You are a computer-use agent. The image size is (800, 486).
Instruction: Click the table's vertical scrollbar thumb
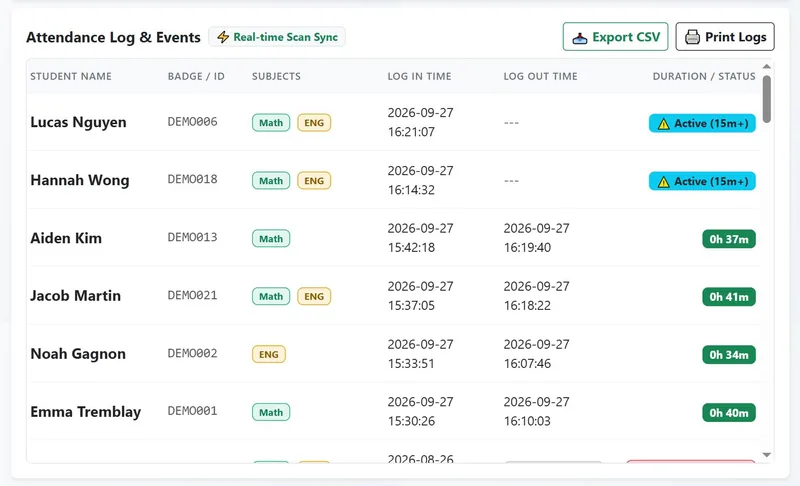(x=766, y=99)
